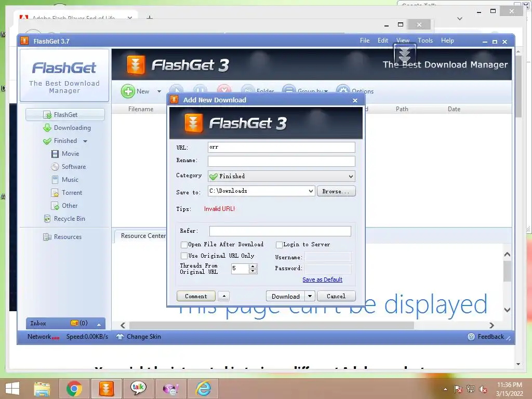Decrease Threads From Original URL value
532x399 pixels.
point(252,271)
